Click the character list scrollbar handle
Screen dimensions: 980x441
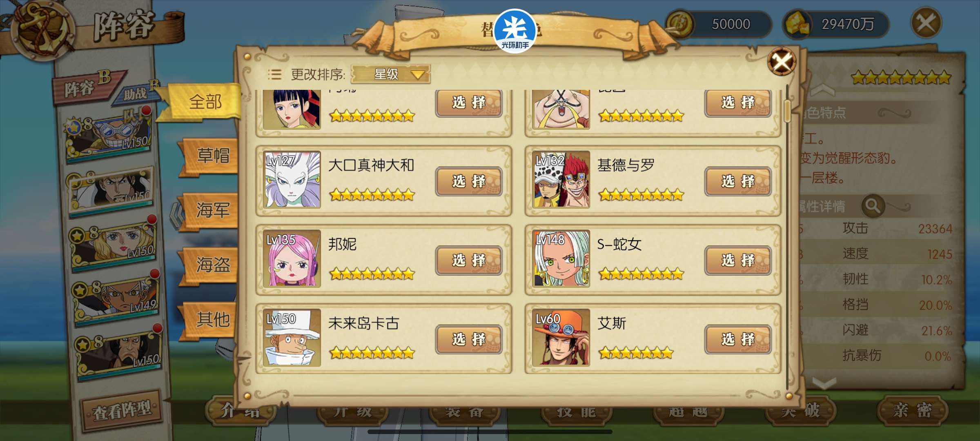pos(787,110)
